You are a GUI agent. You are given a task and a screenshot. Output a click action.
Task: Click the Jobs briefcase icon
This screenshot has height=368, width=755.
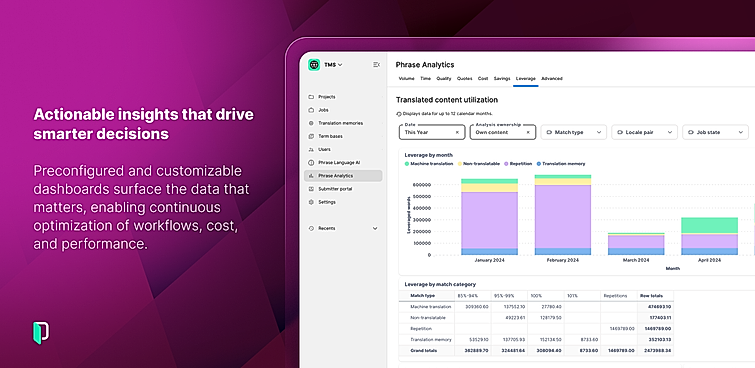pyautogui.click(x=311, y=110)
